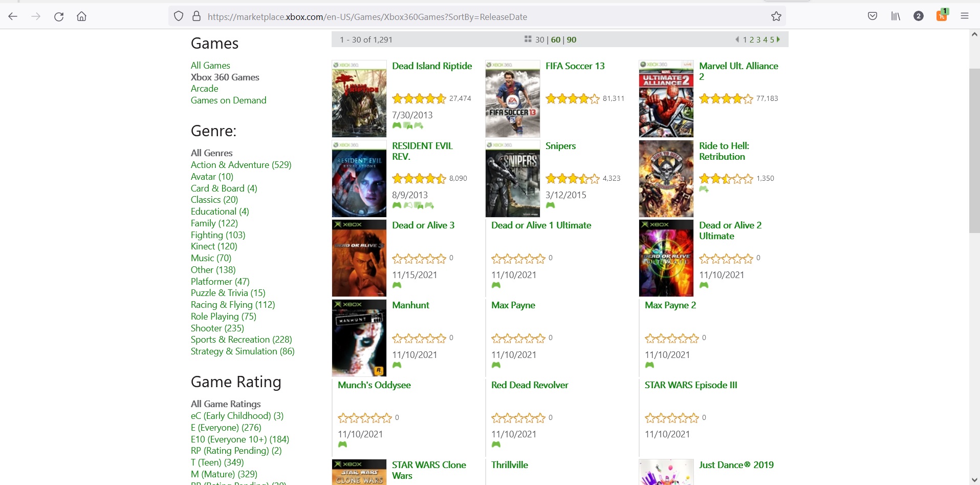The height and width of the screenshot is (485, 980).
Task: Click grid view icon beside 30
Action: [528, 39]
